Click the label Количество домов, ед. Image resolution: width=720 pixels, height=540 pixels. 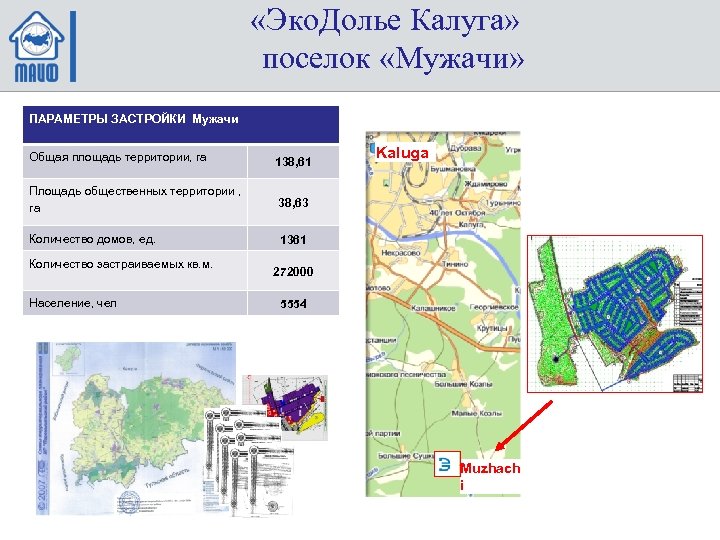click(x=92, y=239)
